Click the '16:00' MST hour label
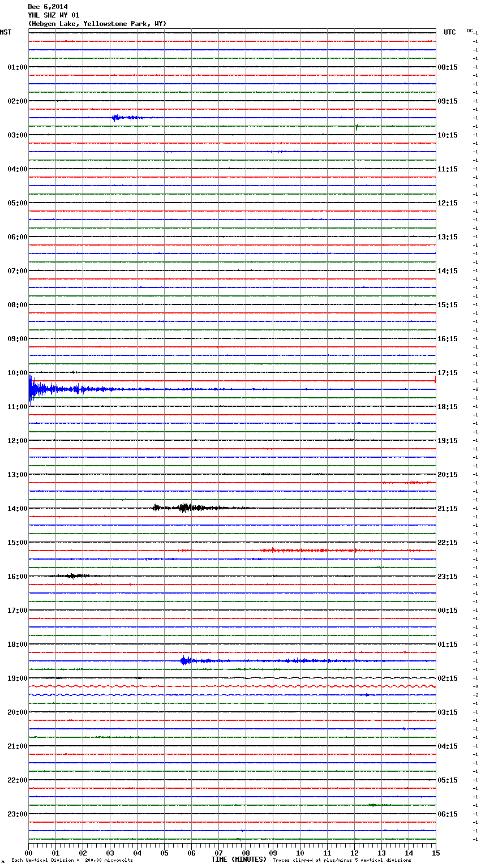Screen dimensions: 481x868 (18, 577)
